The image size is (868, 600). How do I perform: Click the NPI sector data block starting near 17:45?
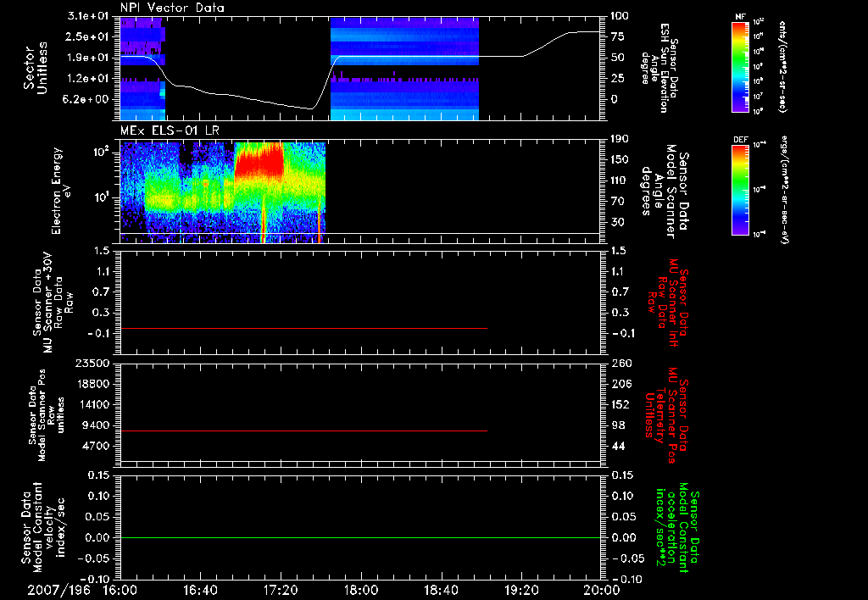(x=404, y=68)
